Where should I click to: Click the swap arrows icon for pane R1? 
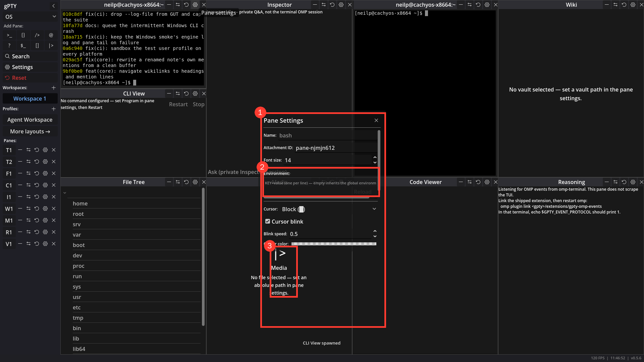point(29,232)
